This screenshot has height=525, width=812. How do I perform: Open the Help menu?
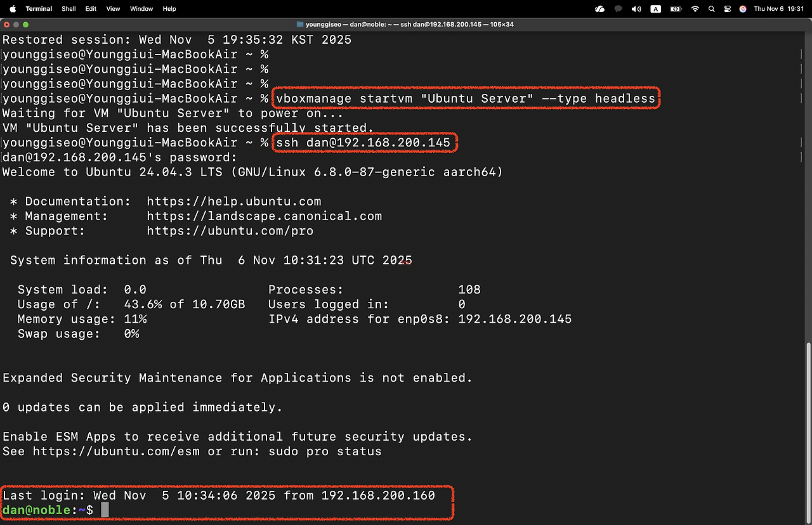pyautogui.click(x=169, y=9)
